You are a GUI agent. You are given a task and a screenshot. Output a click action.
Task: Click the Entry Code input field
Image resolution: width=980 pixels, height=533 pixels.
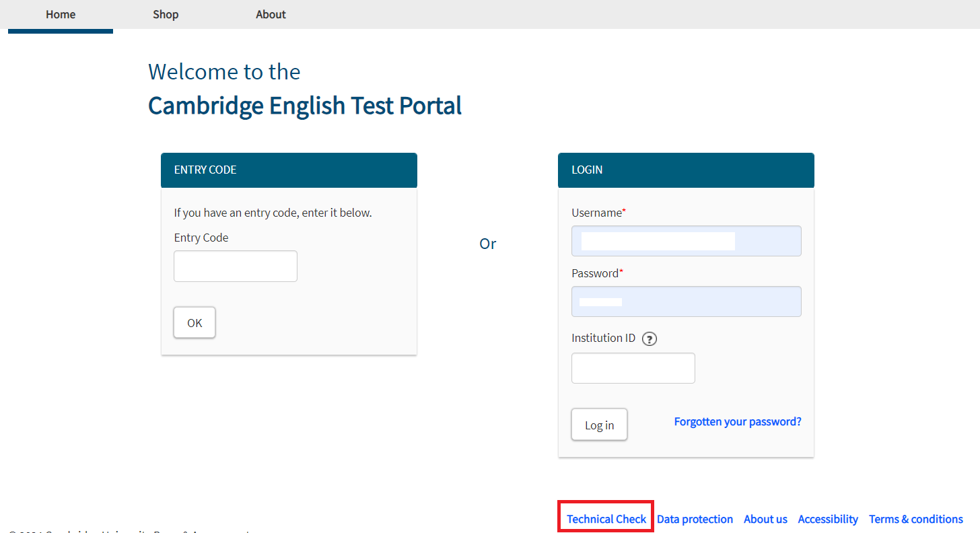tap(236, 266)
